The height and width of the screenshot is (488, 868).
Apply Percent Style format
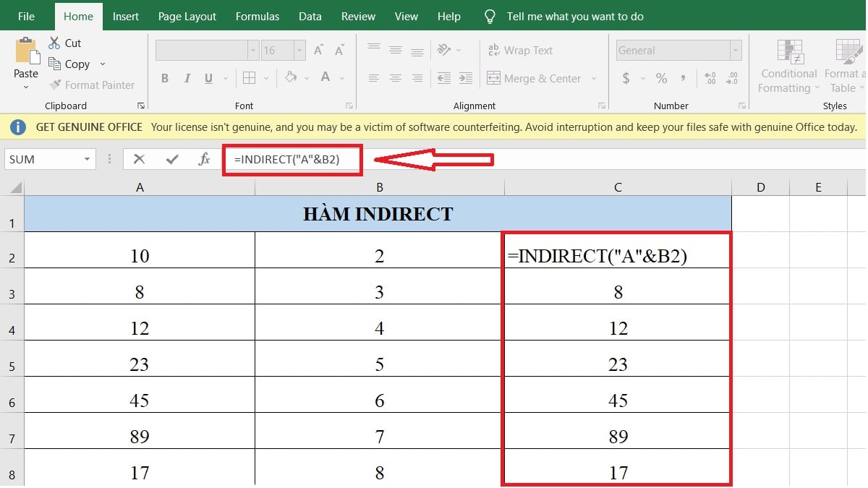pyautogui.click(x=661, y=78)
